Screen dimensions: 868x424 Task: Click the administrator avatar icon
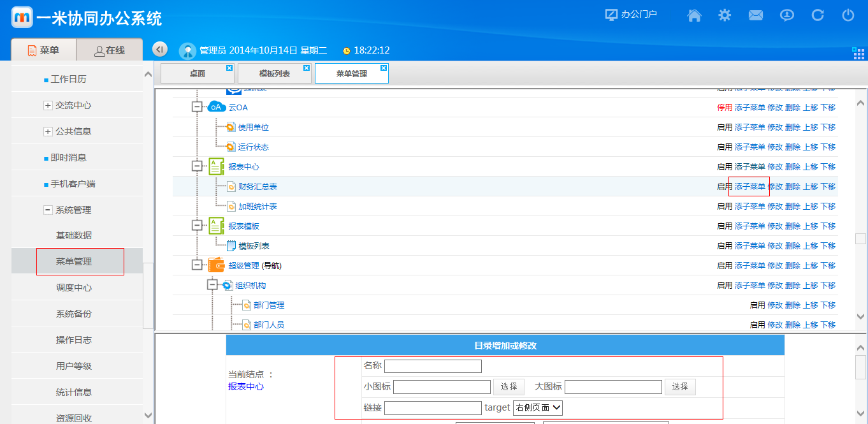(187, 50)
